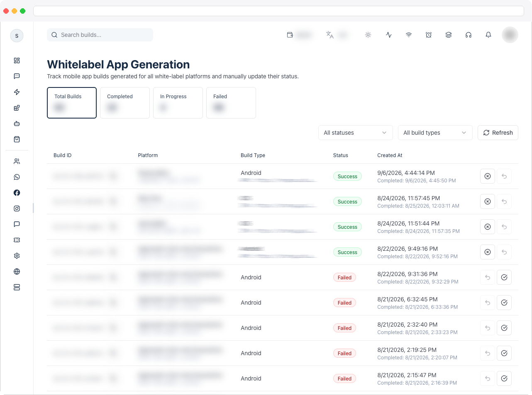
Task: Mark 8/21/2026 2:32:40 PM build as completed
Action: (504, 328)
